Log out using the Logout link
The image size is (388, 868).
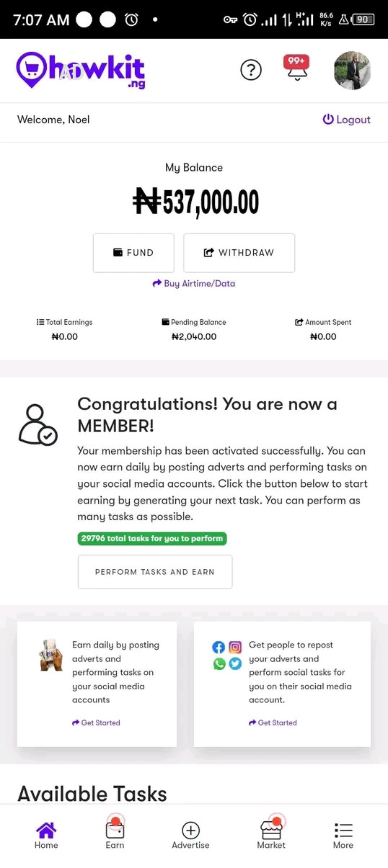click(x=346, y=120)
